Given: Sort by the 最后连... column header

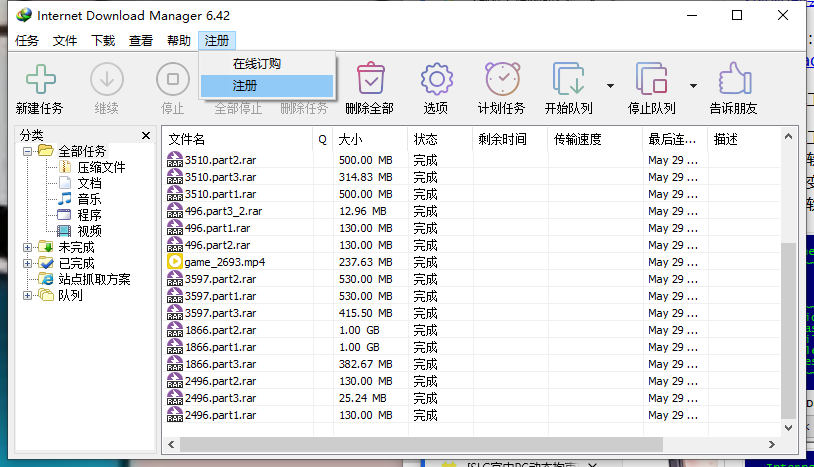Looking at the screenshot, I should [x=675, y=139].
